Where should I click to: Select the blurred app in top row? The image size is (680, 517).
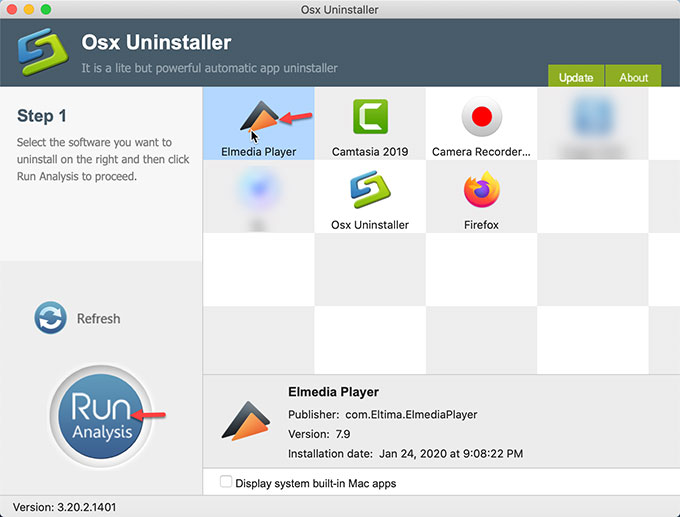point(592,120)
